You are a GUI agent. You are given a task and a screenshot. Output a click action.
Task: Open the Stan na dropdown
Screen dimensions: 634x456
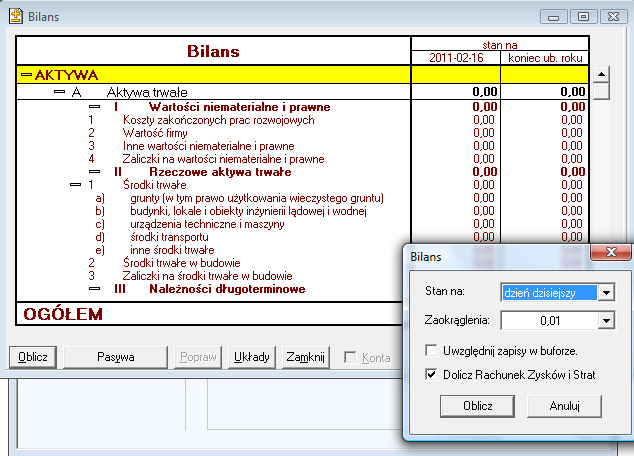[606, 293]
